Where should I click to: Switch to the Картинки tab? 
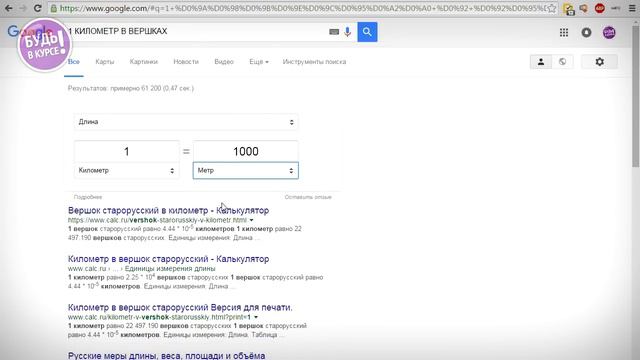point(144,62)
